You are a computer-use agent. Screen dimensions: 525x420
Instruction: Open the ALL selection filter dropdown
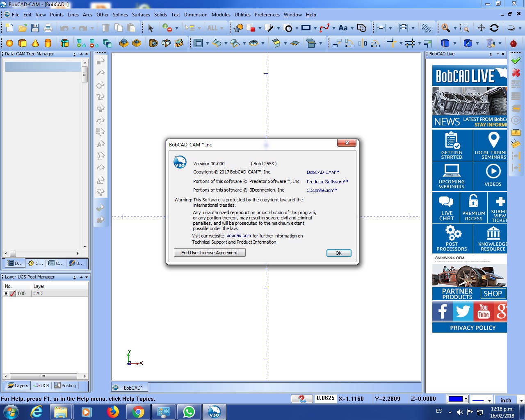tap(222, 28)
